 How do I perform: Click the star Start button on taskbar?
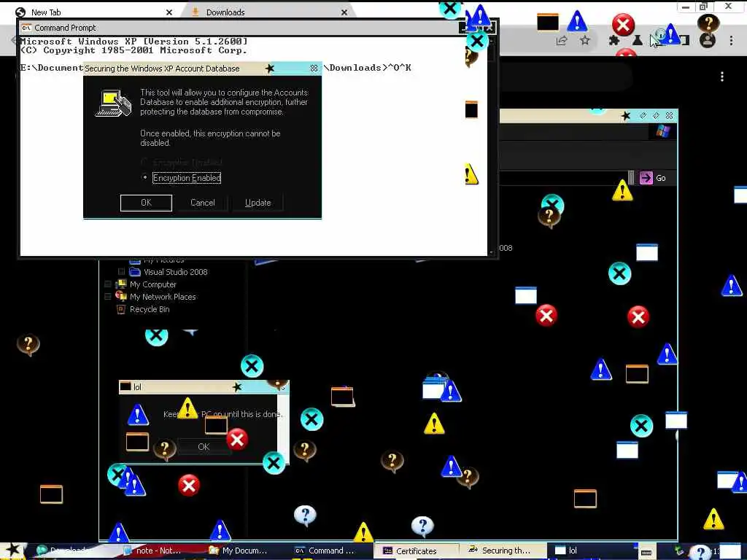pyautogui.click(x=13, y=551)
